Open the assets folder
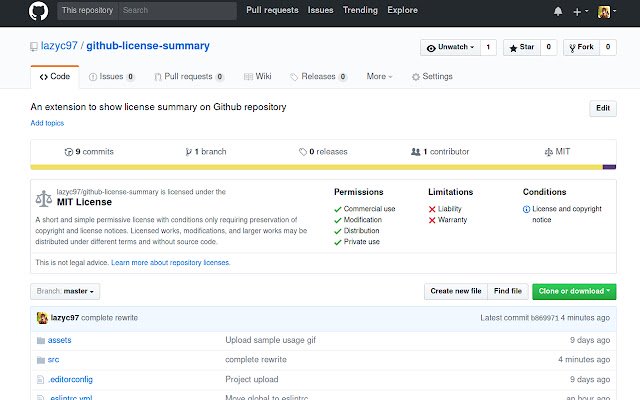The image size is (640, 400). (60, 340)
